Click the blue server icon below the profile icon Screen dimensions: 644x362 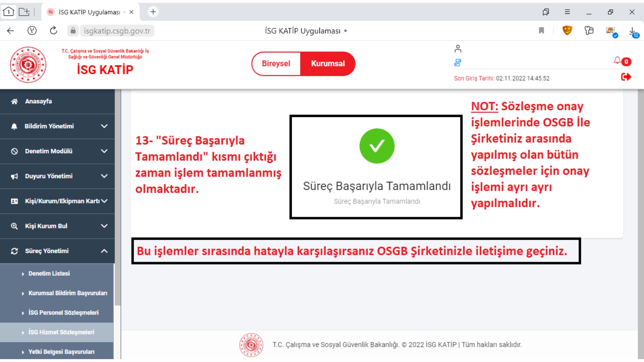[458, 62]
